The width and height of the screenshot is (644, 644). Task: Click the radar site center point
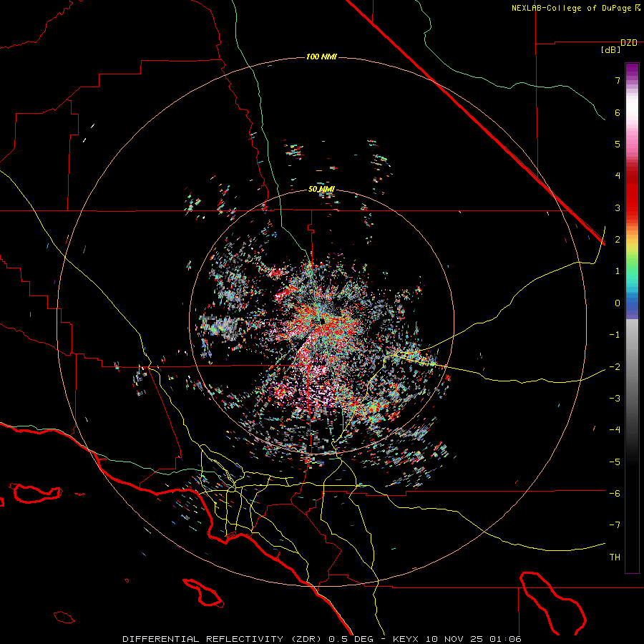click(321, 321)
